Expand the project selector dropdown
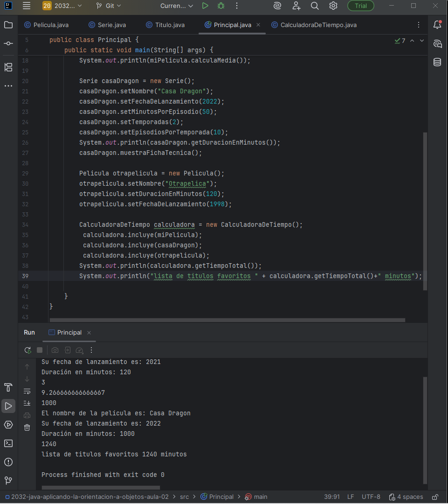 (x=63, y=6)
